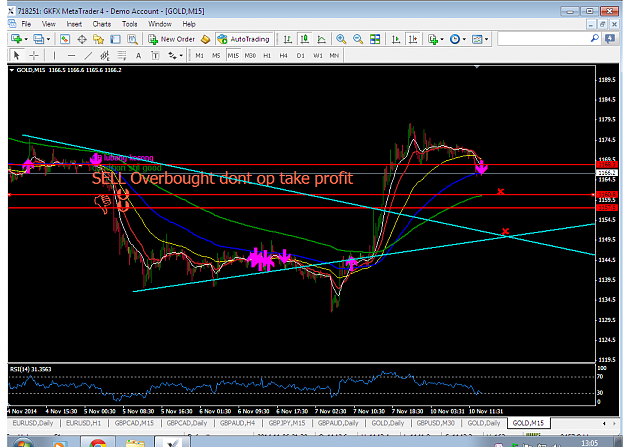
Task: Open the Data Window crosshair icon
Action: pos(82,39)
